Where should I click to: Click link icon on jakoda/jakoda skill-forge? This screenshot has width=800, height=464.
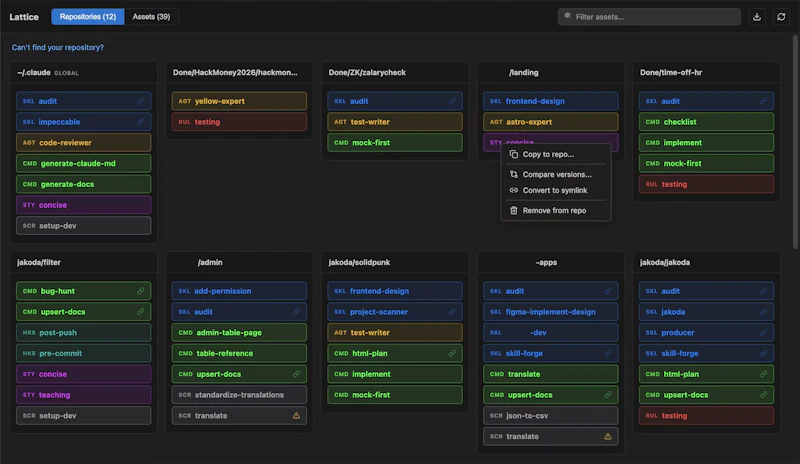click(x=763, y=353)
